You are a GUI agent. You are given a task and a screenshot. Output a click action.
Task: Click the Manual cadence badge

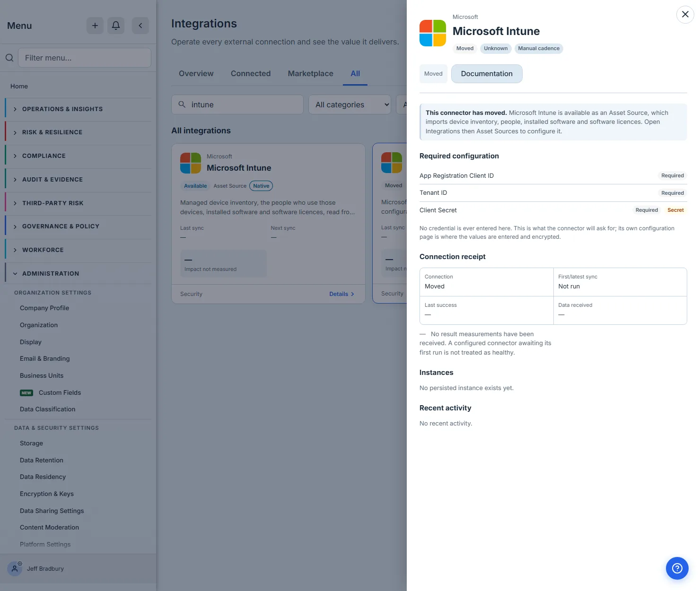[539, 49]
